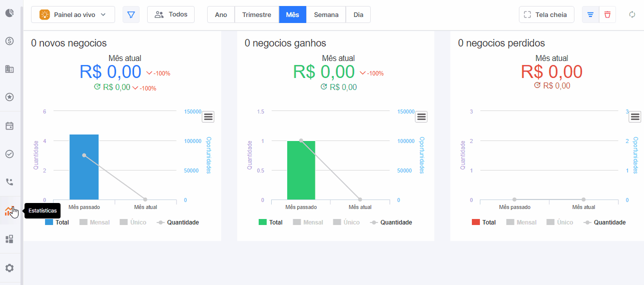Open the pie chart dashboard sidebar icon
The image size is (644, 285).
coord(9,13)
